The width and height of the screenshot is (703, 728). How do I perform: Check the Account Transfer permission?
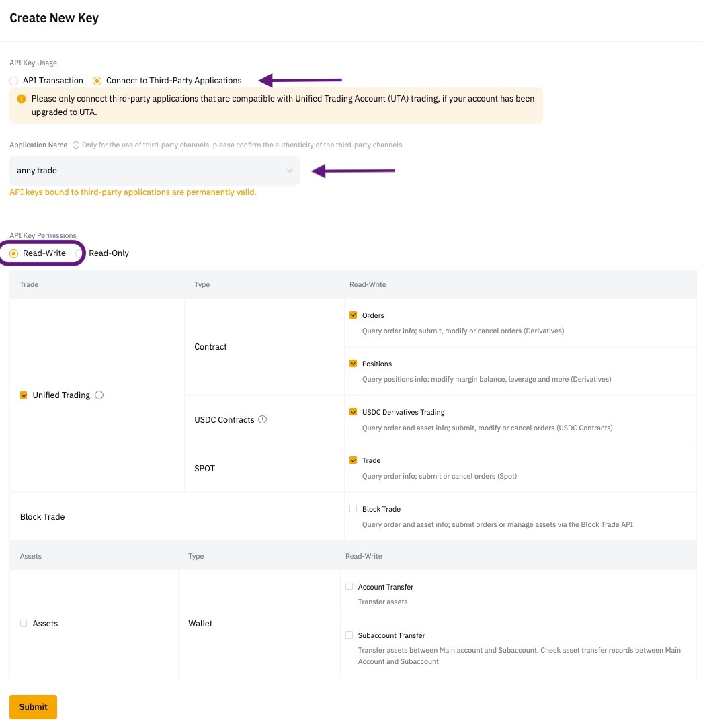pyautogui.click(x=349, y=587)
